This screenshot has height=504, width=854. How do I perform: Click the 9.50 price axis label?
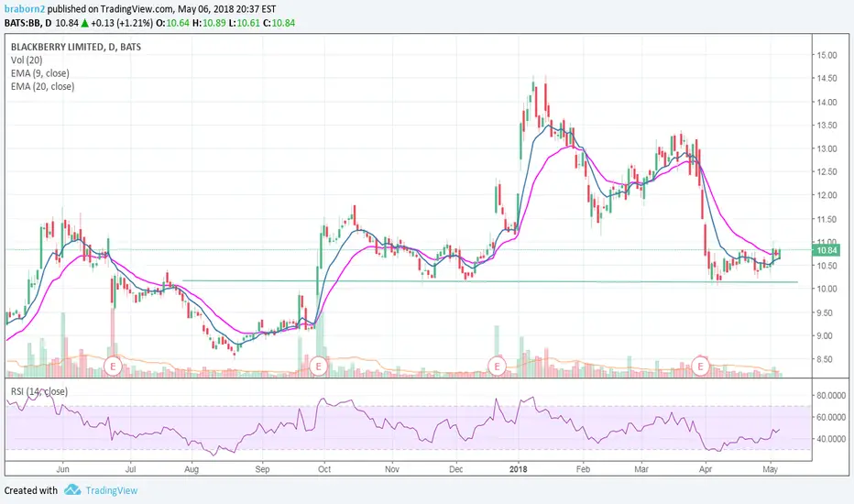click(x=827, y=312)
